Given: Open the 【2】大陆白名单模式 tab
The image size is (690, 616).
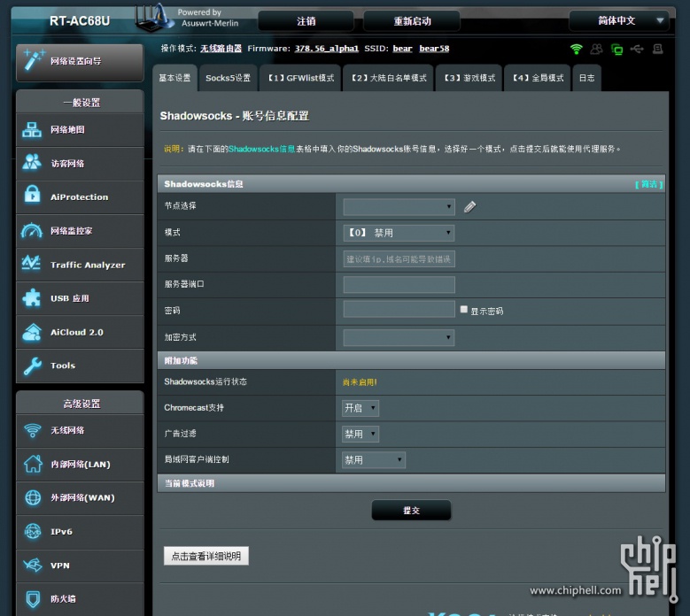Looking at the screenshot, I should [389, 78].
